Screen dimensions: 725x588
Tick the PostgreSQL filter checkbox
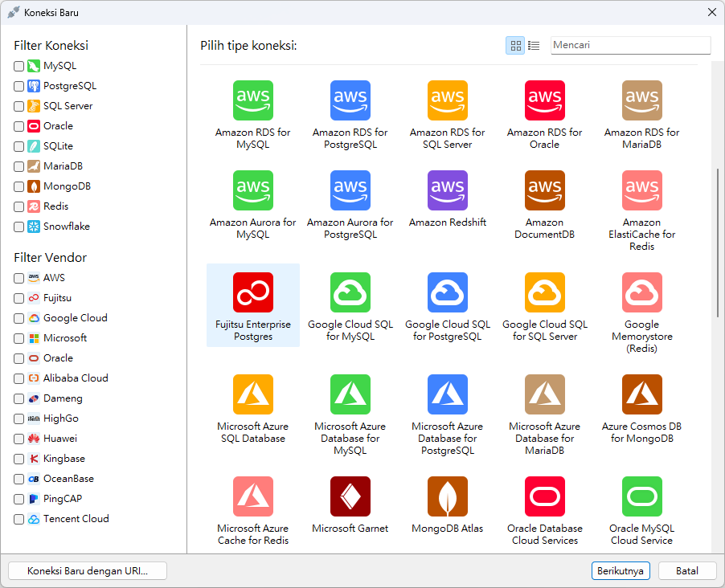click(19, 86)
